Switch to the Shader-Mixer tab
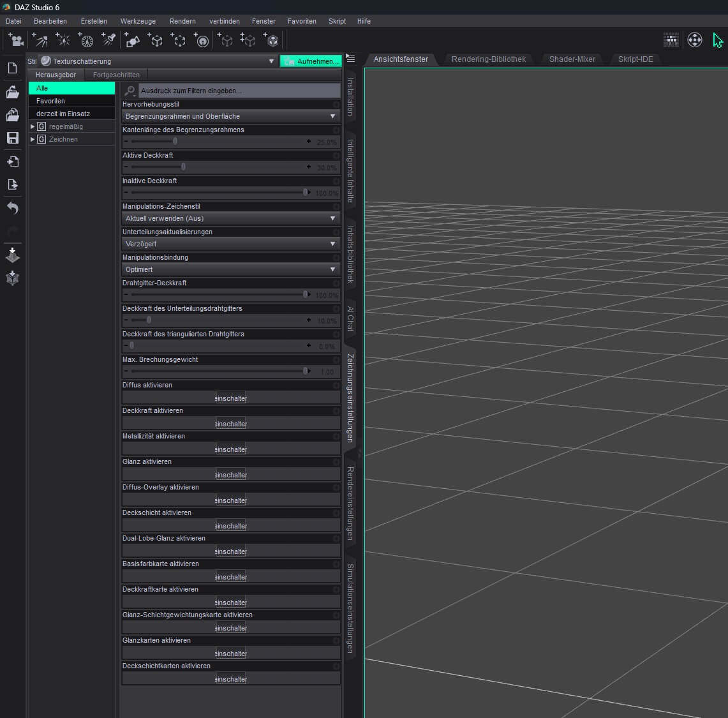The image size is (728, 718). coord(572,59)
